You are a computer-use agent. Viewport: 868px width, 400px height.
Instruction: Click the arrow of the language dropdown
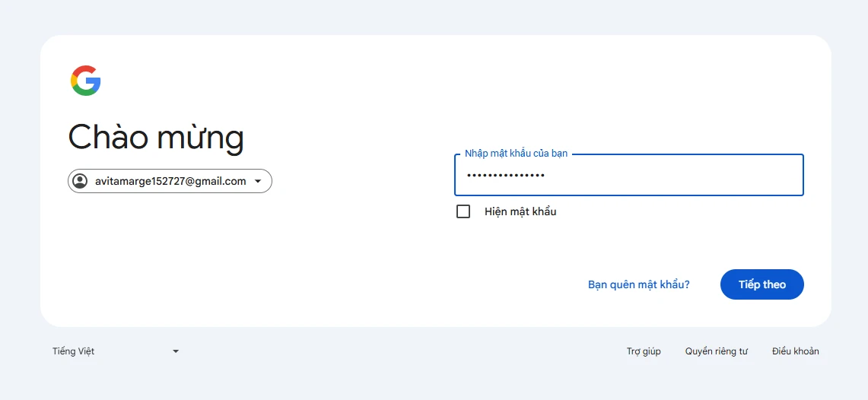pos(176,351)
